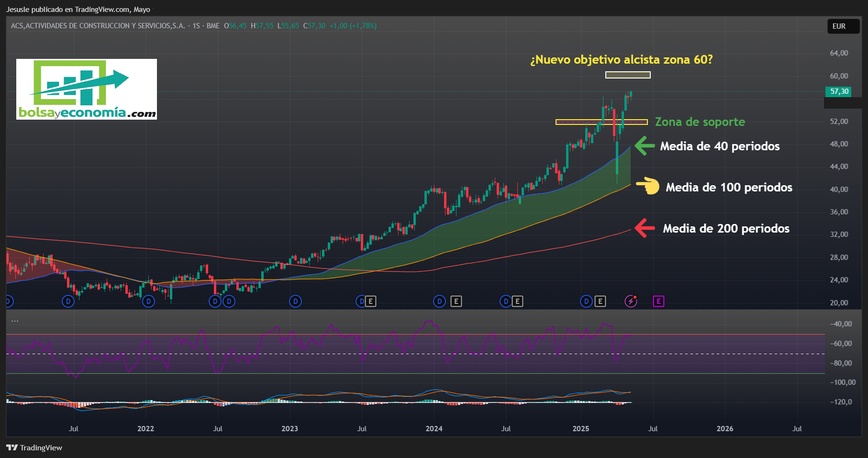Click the 1S timeframe label in header
Screen dimensions: 868x458
pyautogui.click(x=196, y=26)
